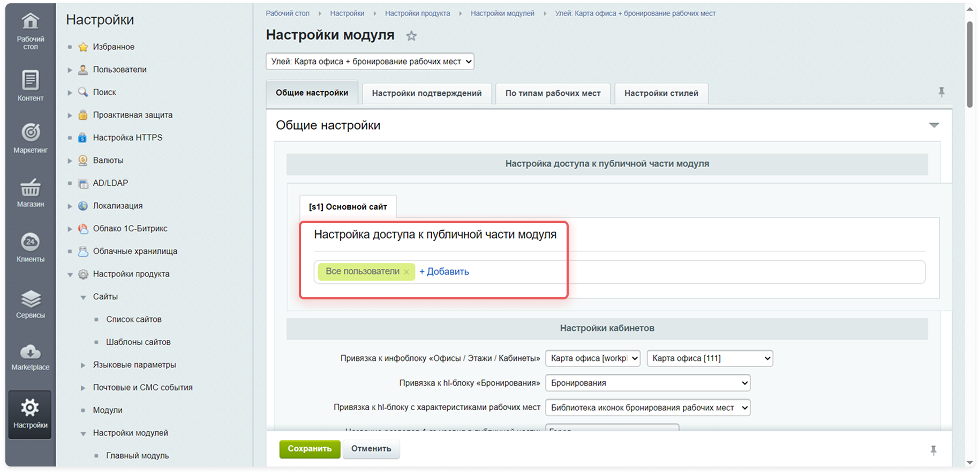
Task: Open the Клиенты sidebar section
Action: click(30, 247)
